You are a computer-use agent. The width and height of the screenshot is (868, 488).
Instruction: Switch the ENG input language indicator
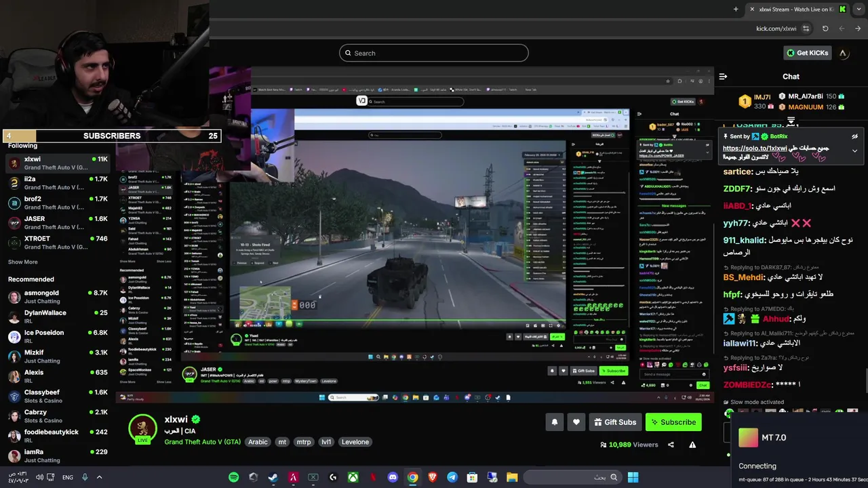(68, 477)
